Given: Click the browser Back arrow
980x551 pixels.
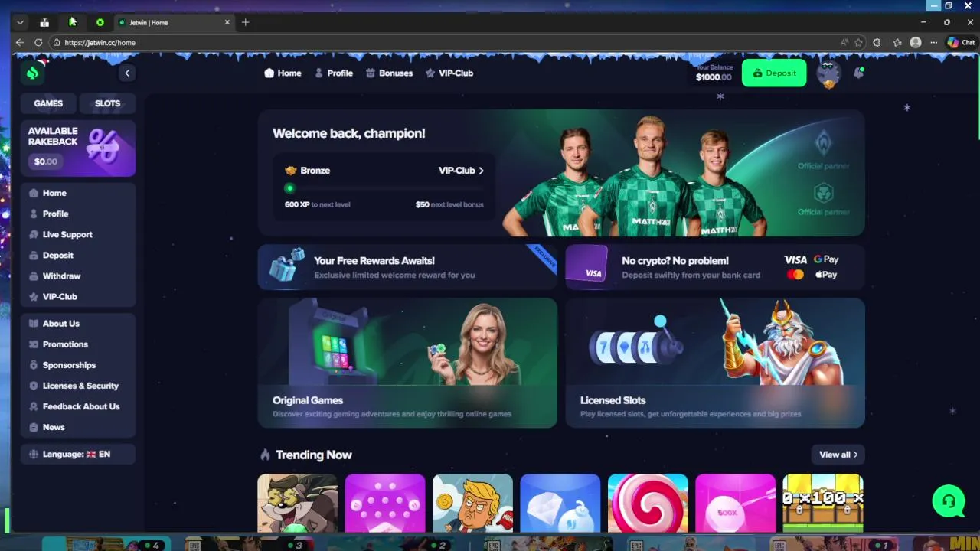Looking at the screenshot, I should [x=20, y=43].
